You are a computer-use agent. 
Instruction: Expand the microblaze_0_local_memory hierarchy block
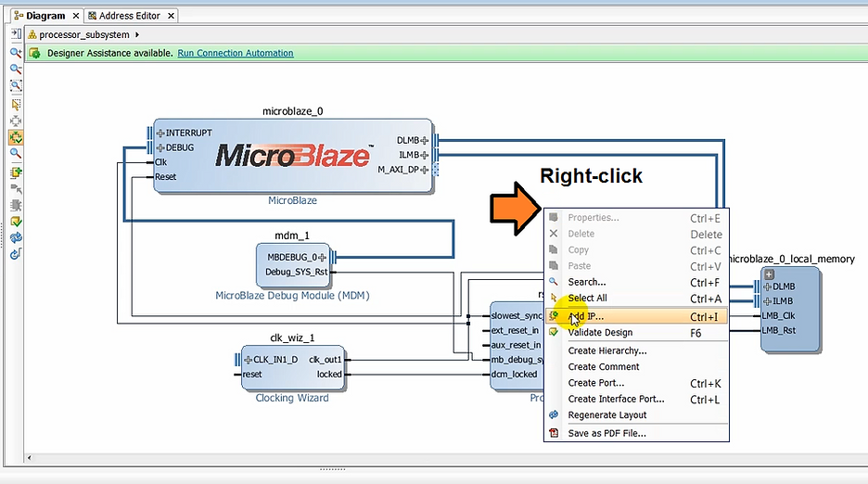(769, 274)
